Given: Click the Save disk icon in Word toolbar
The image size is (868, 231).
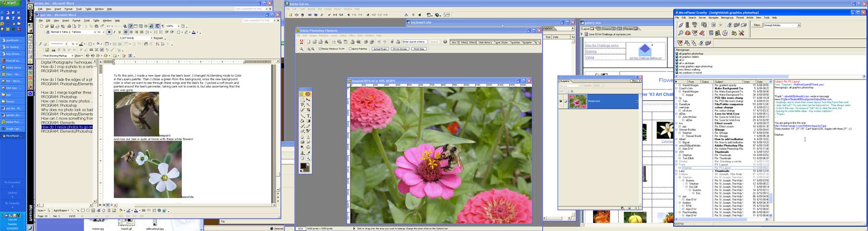Looking at the screenshot, I should tap(52, 26).
